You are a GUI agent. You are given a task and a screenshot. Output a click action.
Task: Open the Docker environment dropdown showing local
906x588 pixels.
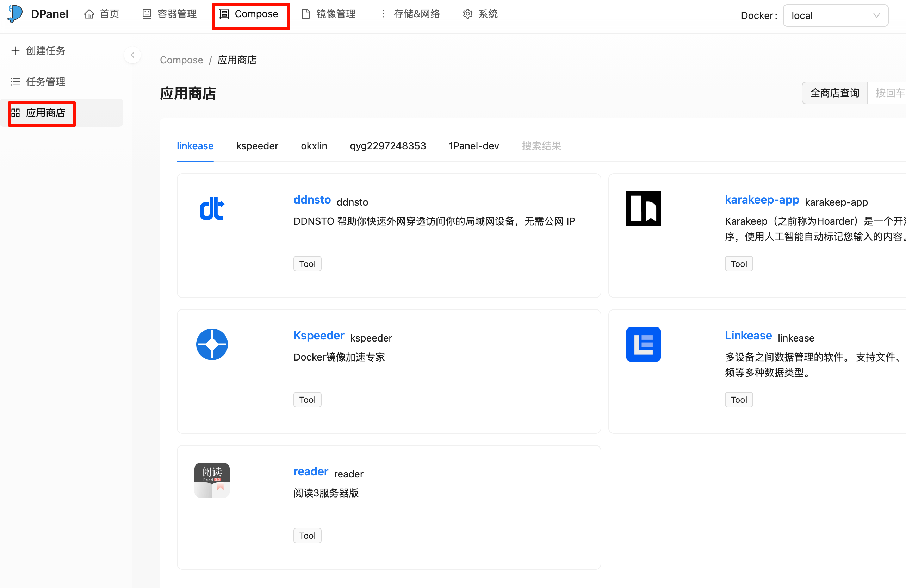[x=836, y=15]
